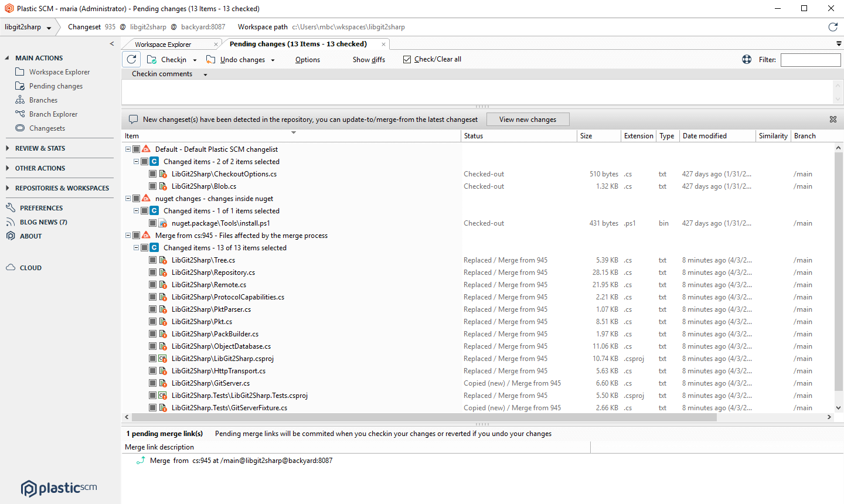Click the scroll down arrow of changes list
The image size is (844, 504).
pos(838,408)
